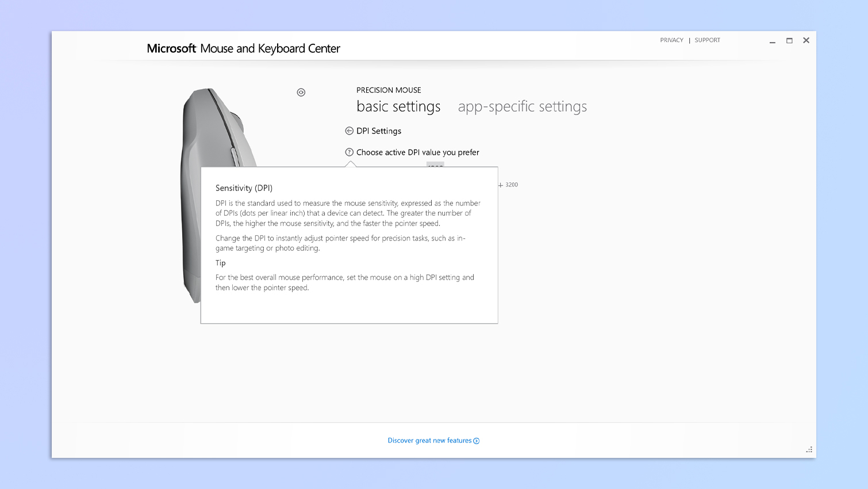This screenshot has width=868, height=489.
Task: Click the resize grip icon at bottom-right corner
Action: click(x=809, y=449)
